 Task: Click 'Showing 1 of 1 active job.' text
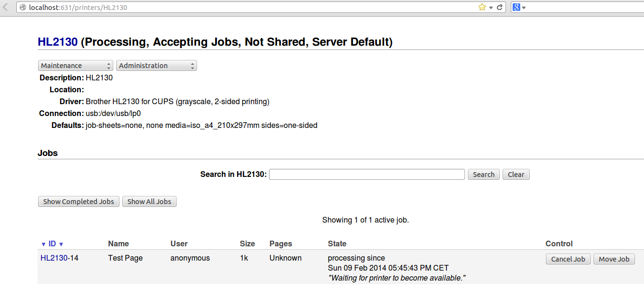pyautogui.click(x=366, y=220)
